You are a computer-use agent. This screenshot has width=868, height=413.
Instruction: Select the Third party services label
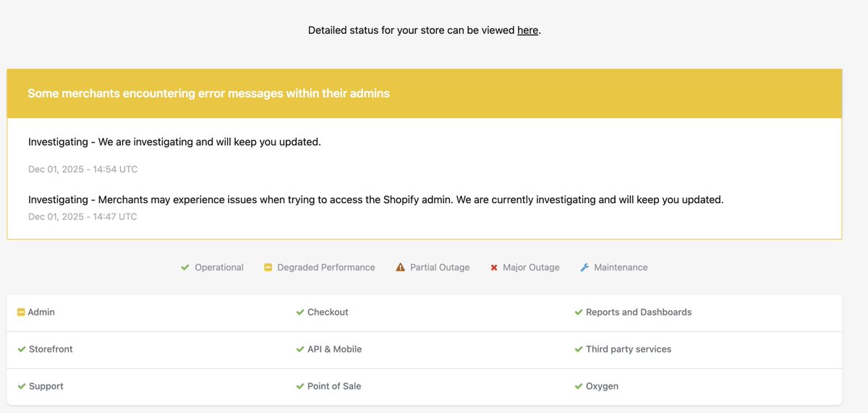point(629,349)
